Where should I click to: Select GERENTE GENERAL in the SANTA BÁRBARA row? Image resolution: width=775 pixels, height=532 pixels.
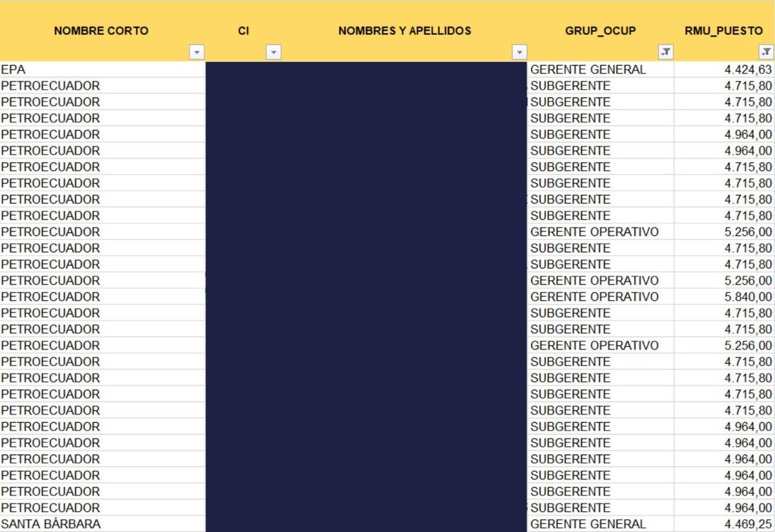click(601, 524)
